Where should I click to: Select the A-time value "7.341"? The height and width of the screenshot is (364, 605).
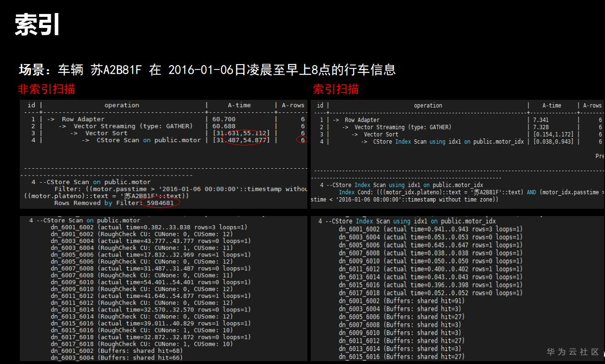pos(541,120)
